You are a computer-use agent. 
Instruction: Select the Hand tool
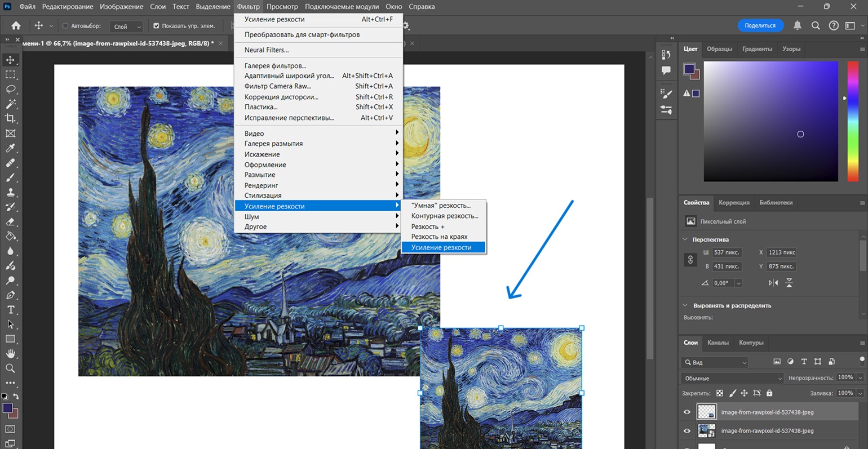(x=10, y=354)
